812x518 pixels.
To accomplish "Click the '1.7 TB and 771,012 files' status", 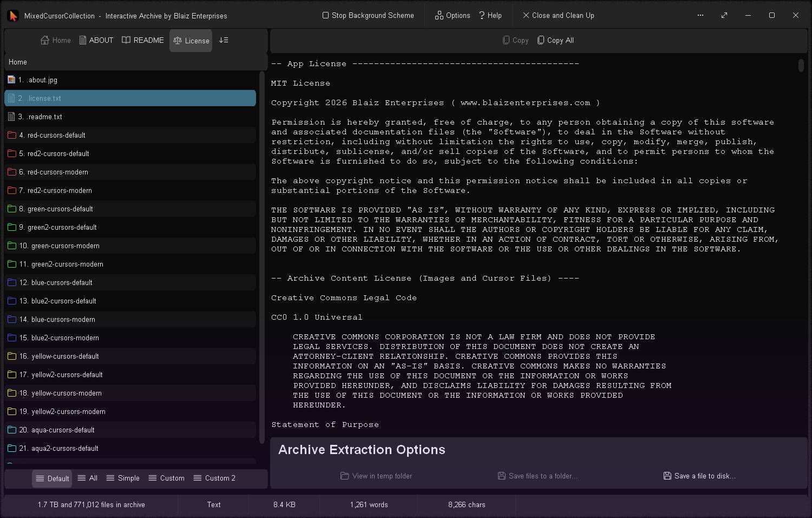I will tap(91, 504).
